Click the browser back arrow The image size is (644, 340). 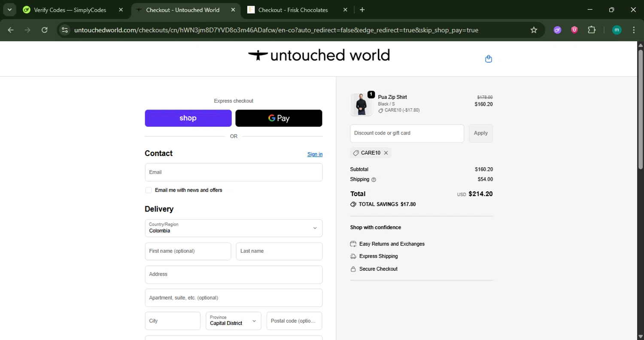coord(11,30)
